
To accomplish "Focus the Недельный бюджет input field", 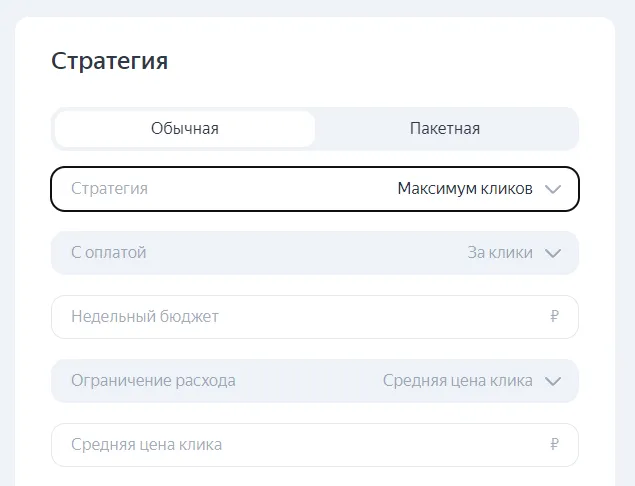I will tap(315, 317).
